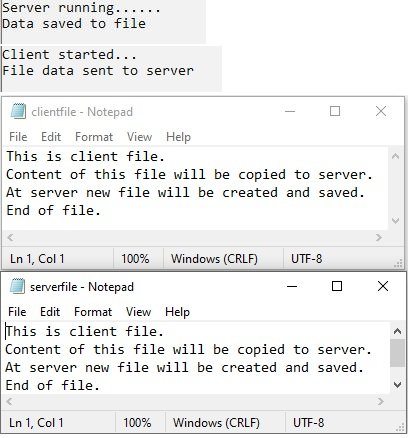Open View menu in clientfile Notepad

point(139,137)
